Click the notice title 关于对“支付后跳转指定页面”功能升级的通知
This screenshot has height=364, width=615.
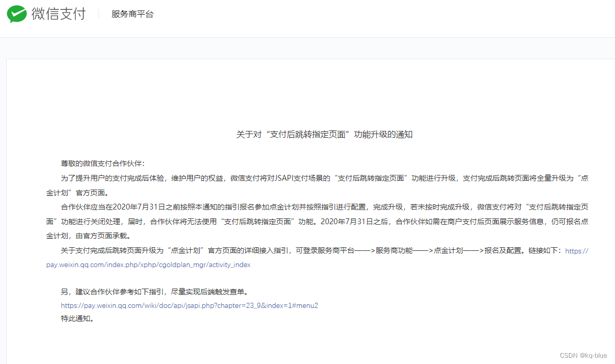point(325,135)
